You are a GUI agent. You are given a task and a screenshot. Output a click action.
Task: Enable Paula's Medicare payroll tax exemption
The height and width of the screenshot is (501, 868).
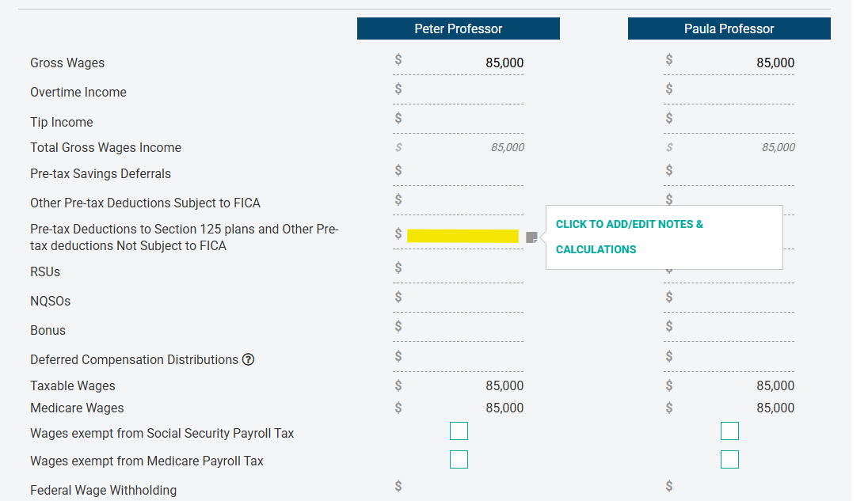pyautogui.click(x=729, y=459)
